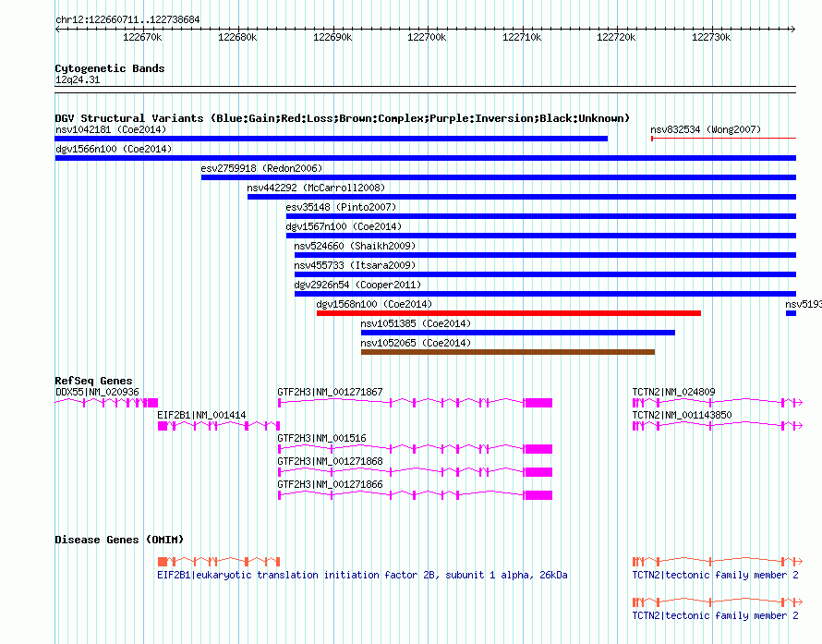
Task: Click the 12q24.31 cytoband label
Action: pyautogui.click(x=78, y=79)
